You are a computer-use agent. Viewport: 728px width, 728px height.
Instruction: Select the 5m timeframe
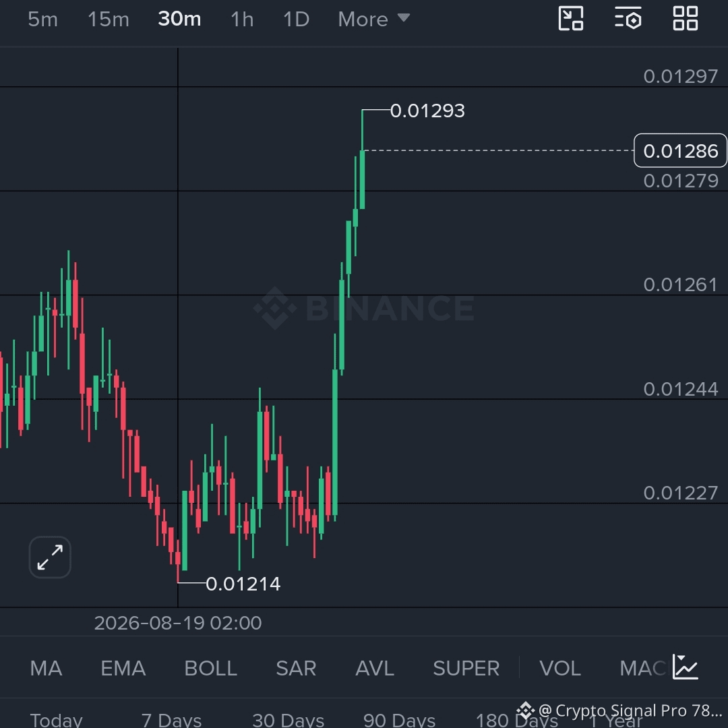(42, 20)
